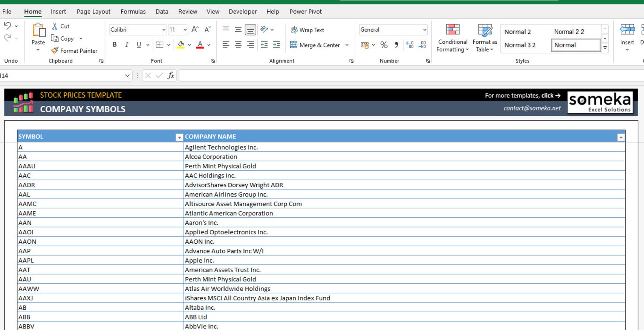Toggle Underline formatting
This screenshot has width=644, height=330.
[139, 45]
